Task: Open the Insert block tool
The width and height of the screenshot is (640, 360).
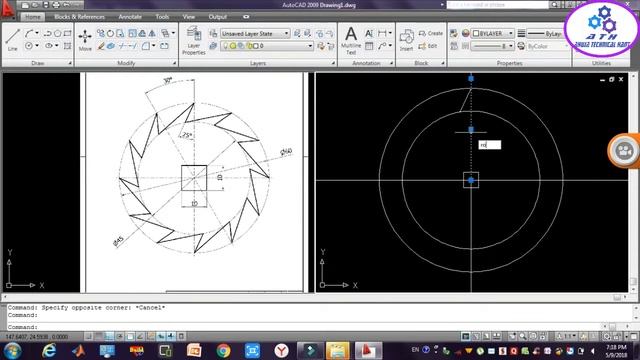Action: [x=407, y=40]
